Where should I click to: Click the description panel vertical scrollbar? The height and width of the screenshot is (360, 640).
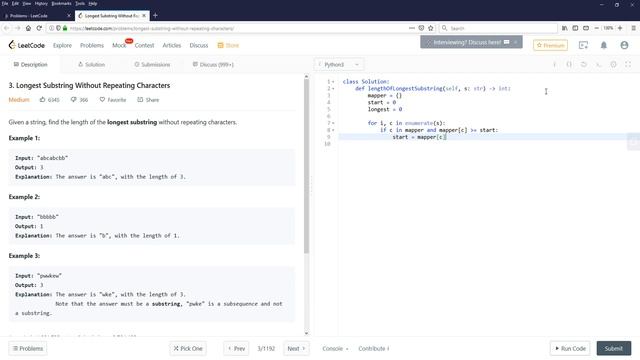coord(307,166)
